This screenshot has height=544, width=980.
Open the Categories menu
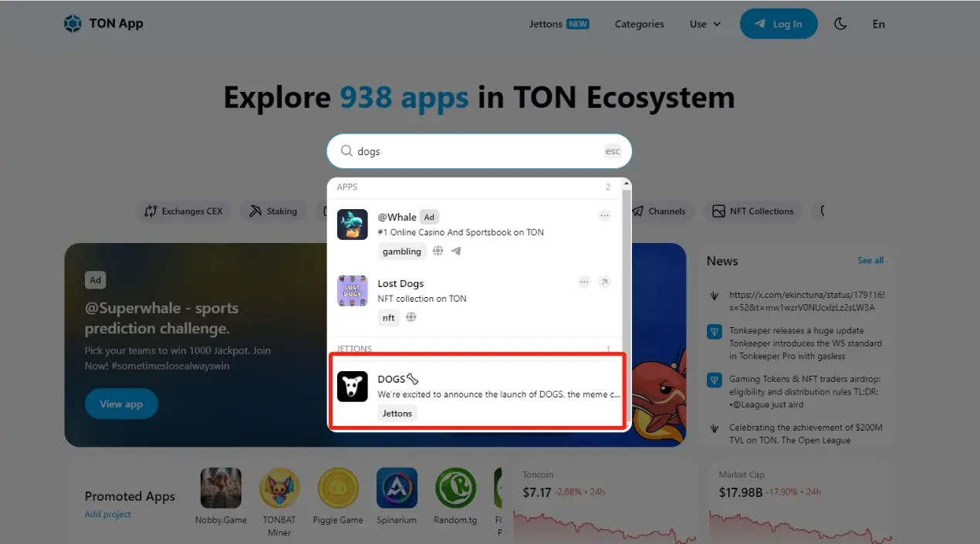click(639, 24)
